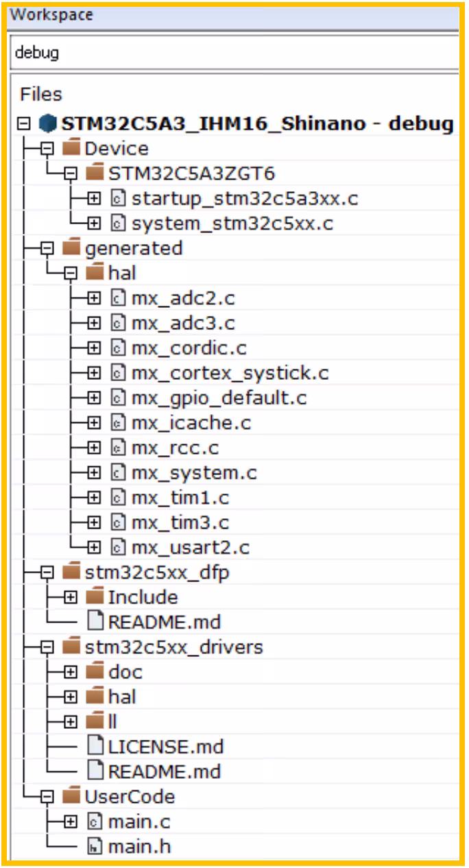Click the mx_tim1.c file icon
Screen dimensions: 469x868
click(118, 498)
